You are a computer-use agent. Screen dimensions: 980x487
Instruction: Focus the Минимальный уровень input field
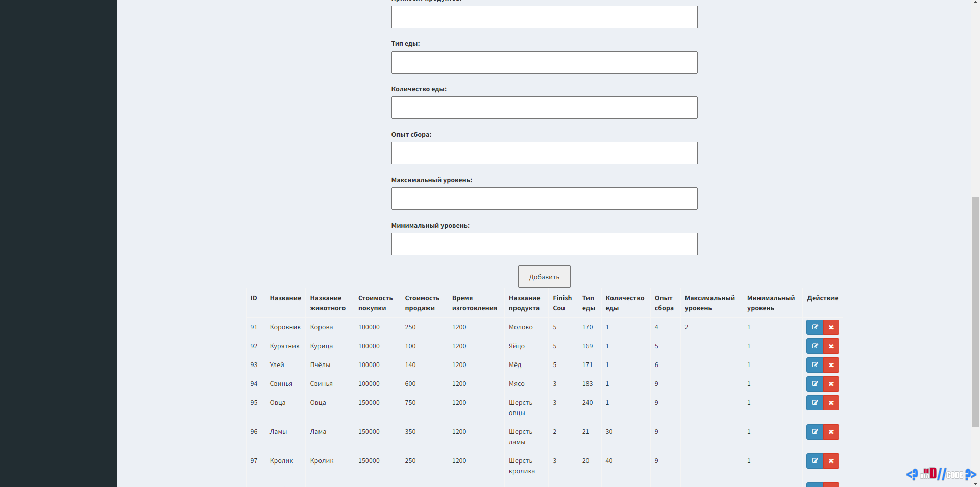544,244
